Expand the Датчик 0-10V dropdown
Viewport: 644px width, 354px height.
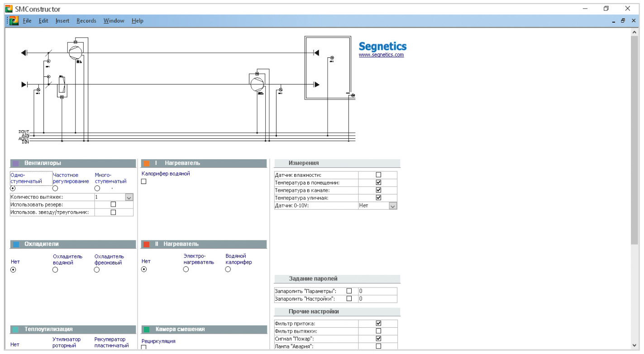point(392,206)
